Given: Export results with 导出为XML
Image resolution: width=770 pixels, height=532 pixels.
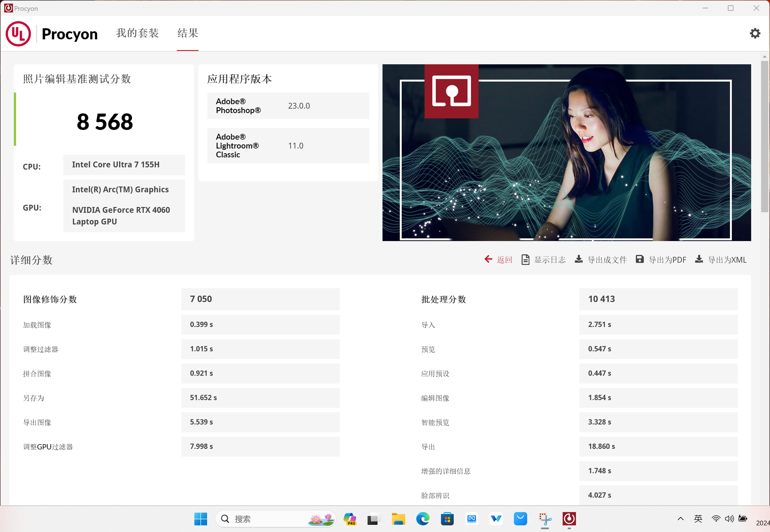Looking at the screenshot, I should click(727, 260).
